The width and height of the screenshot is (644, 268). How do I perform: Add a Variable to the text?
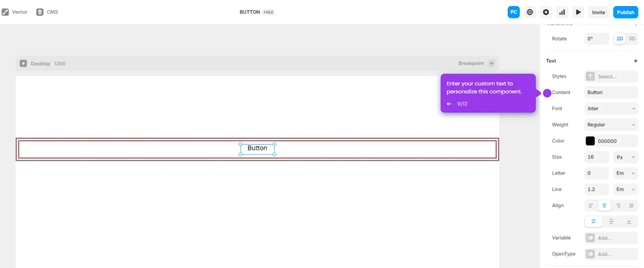point(611,238)
